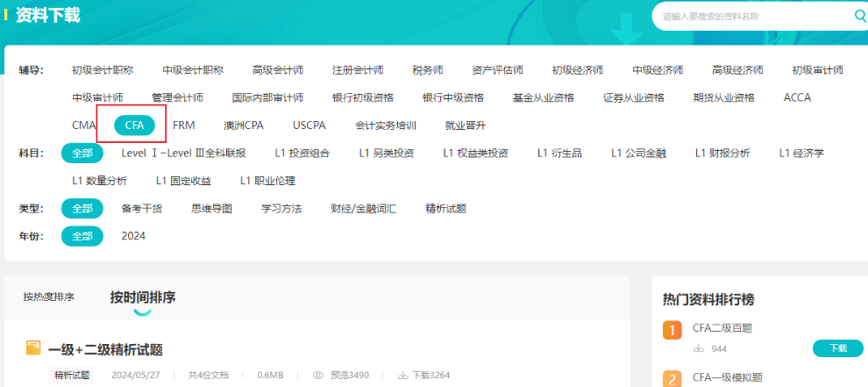Filter type by 财经/金融词汇
868x387 pixels.
(364, 209)
